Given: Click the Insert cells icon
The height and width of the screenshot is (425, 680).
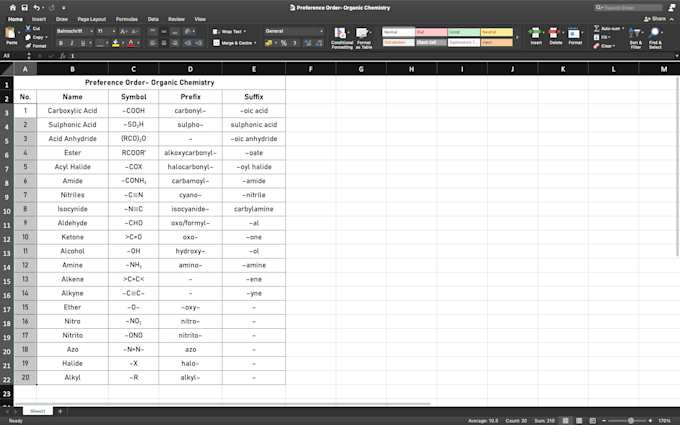Looking at the screenshot, I should click(x=535, y=33).
